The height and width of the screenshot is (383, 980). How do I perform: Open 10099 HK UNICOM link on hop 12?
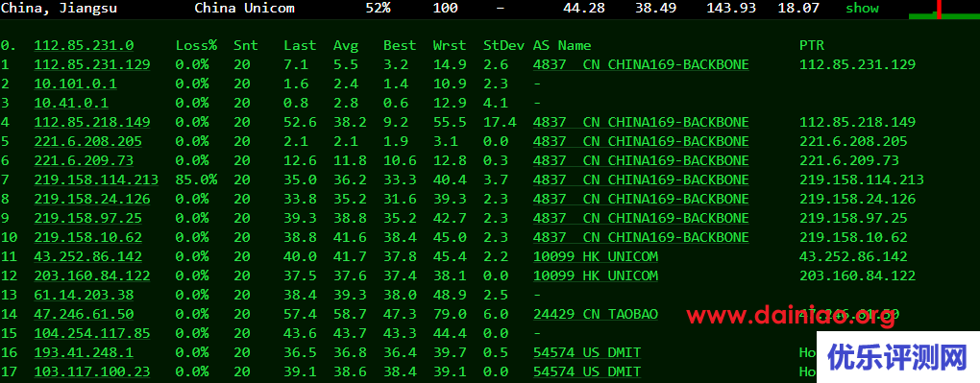[x=596, y=275]
